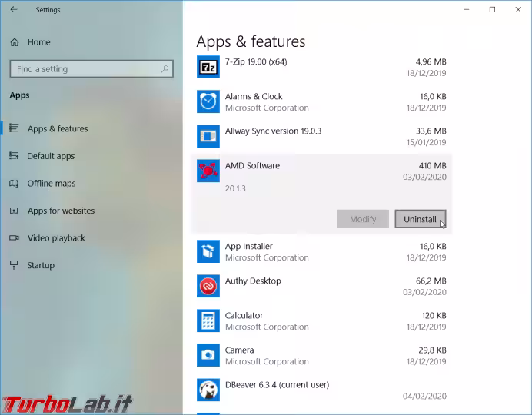Select the Apps & features sidebar icon
Screen dimensions: 532x415
(14, 128)
